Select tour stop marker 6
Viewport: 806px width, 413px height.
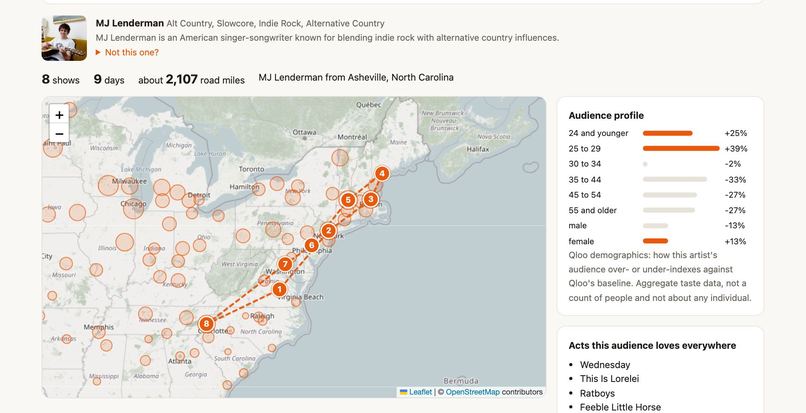311,245
